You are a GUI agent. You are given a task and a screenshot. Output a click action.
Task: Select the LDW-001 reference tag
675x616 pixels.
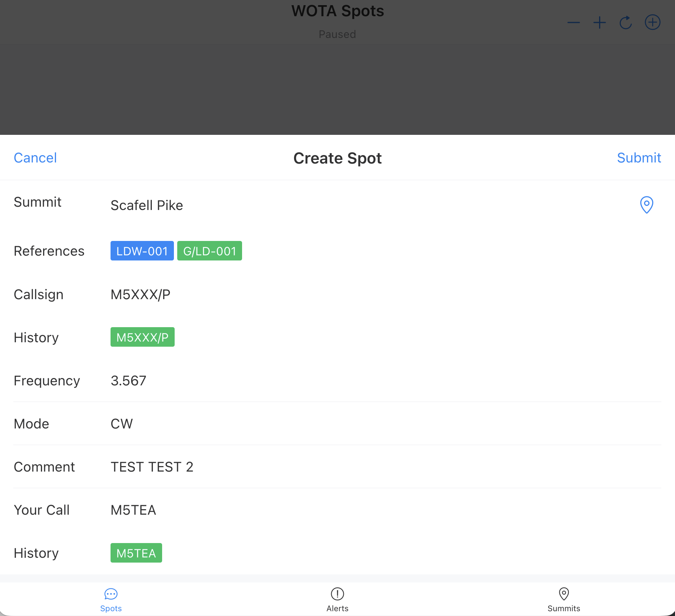(x=142, y=251)
